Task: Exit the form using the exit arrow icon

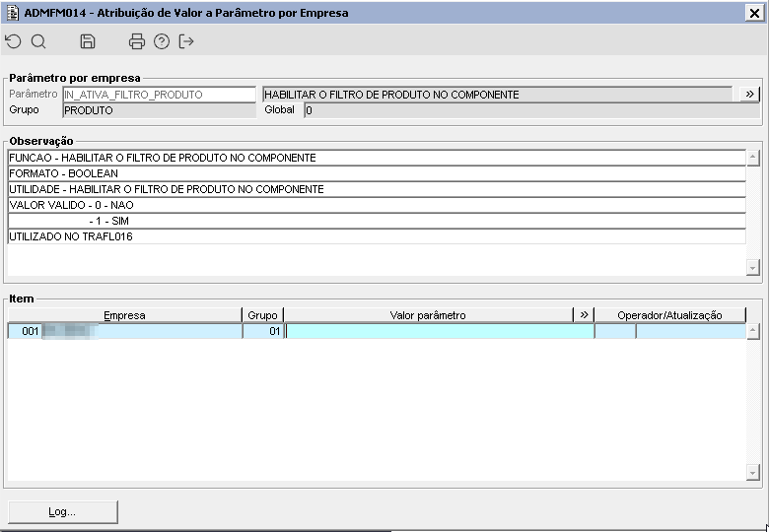Action: tap(186, 41)
